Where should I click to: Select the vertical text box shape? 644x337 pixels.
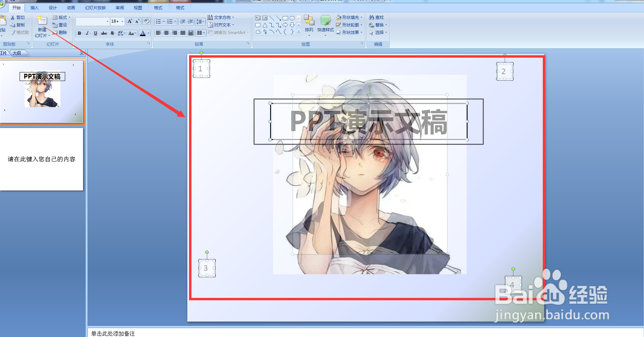265,18
